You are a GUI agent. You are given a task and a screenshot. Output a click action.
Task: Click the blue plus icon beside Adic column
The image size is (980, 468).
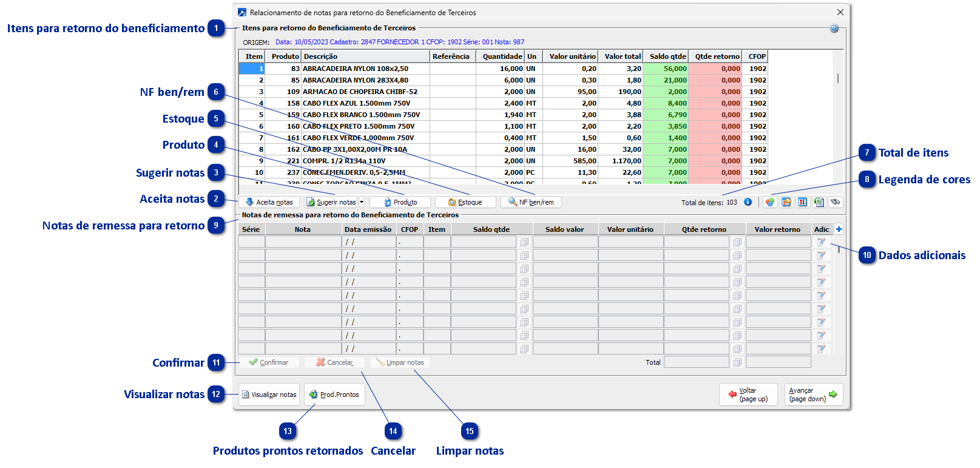839,229
